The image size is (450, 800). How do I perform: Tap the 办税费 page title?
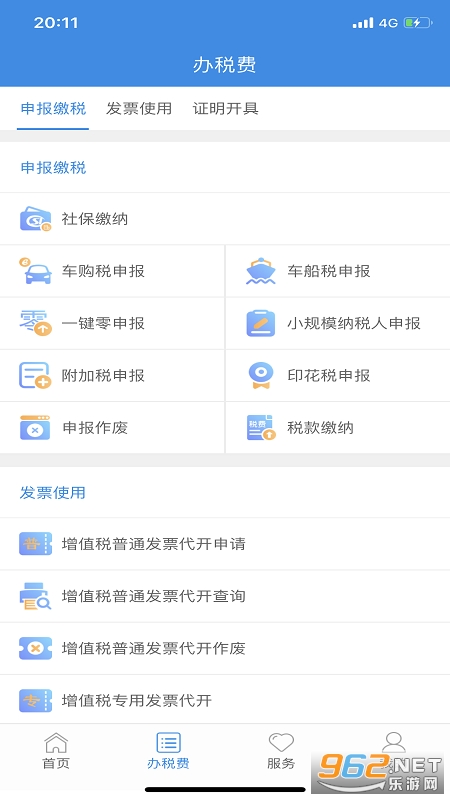tap(224, 65)
